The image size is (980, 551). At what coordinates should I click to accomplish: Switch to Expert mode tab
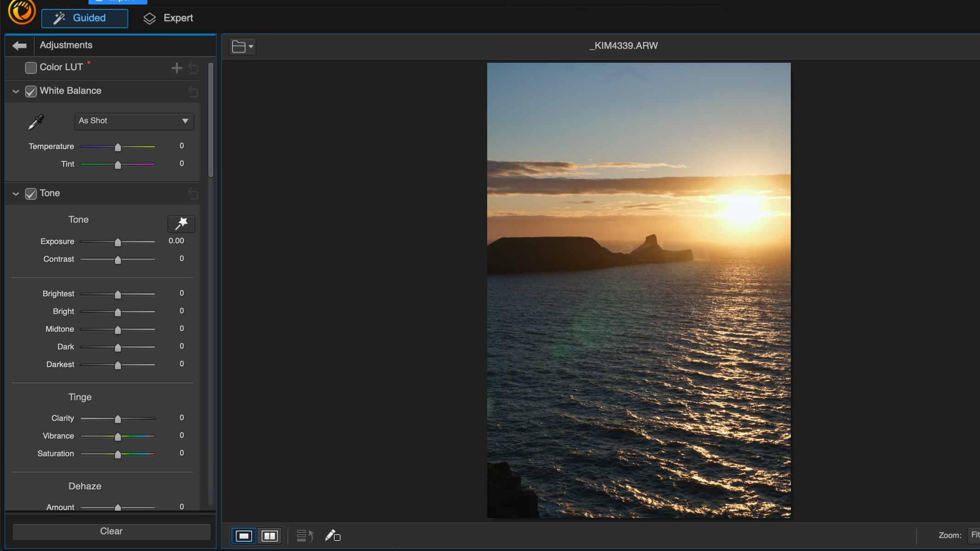[168, 18]
